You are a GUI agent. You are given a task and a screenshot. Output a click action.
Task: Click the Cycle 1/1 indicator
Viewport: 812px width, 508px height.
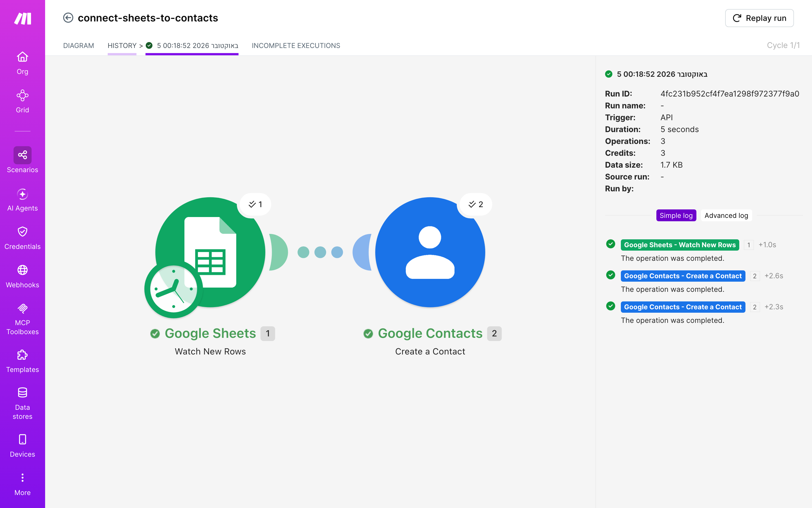click(783, 45)
